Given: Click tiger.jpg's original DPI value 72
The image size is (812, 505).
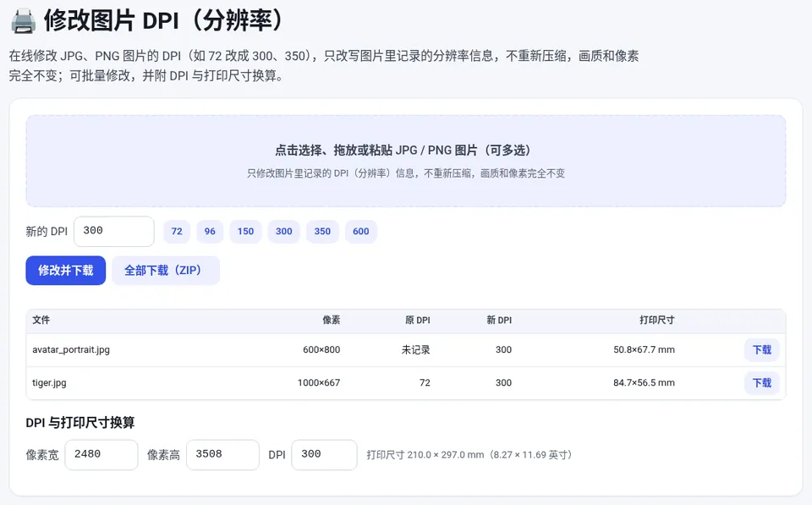Looking at the screenshot, I should (425, 382).
